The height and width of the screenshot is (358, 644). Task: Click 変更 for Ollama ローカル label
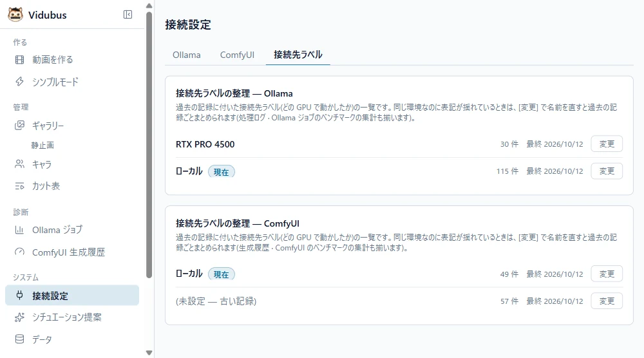607,171
